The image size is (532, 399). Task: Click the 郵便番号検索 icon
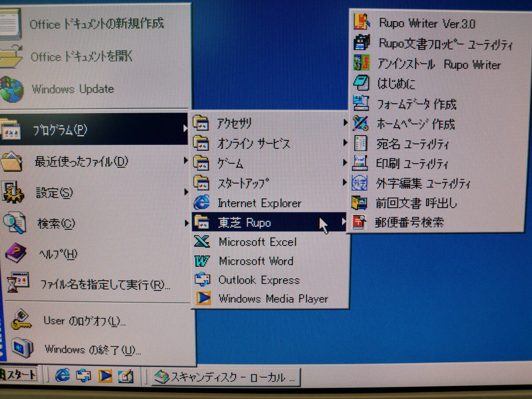pos(359,222)
